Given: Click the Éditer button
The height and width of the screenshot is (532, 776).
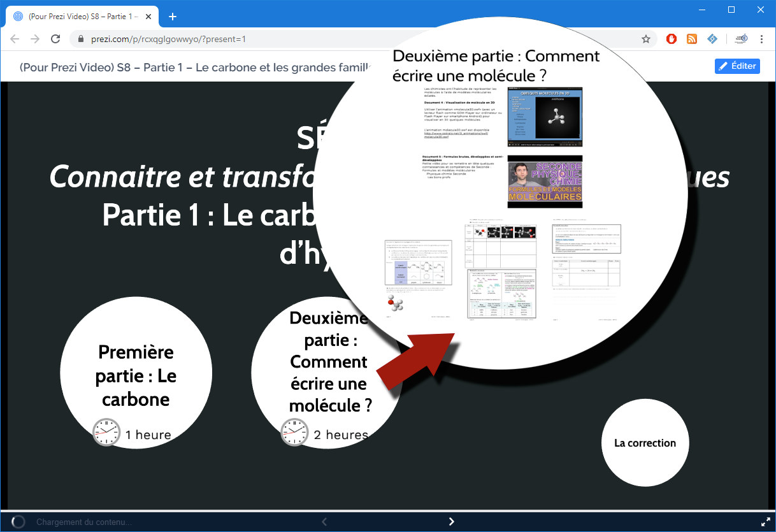Looking at the screenshot, I should [x=737, y=66].
